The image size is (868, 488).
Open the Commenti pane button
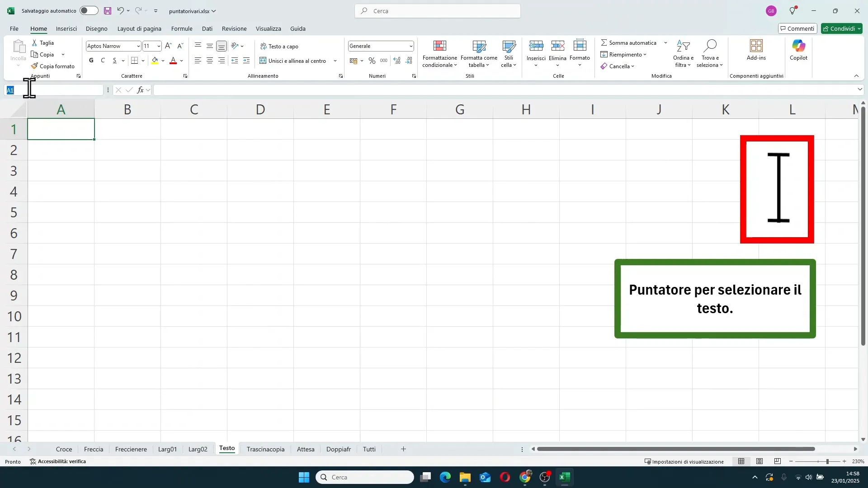pyautogui.click(x=797, y=28)
